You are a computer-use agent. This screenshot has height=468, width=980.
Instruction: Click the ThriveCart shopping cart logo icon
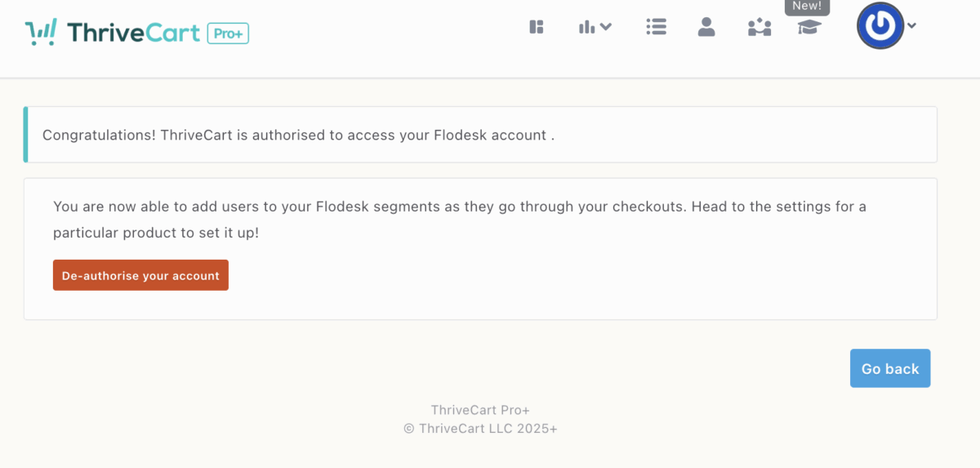(41, 33)
